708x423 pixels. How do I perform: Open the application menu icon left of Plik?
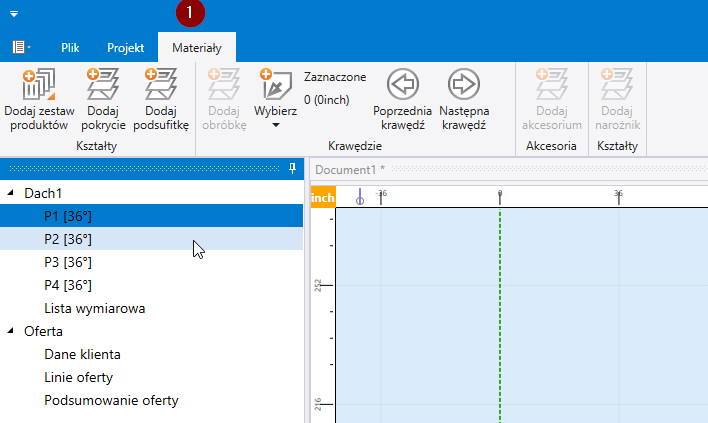coord(20,47)
